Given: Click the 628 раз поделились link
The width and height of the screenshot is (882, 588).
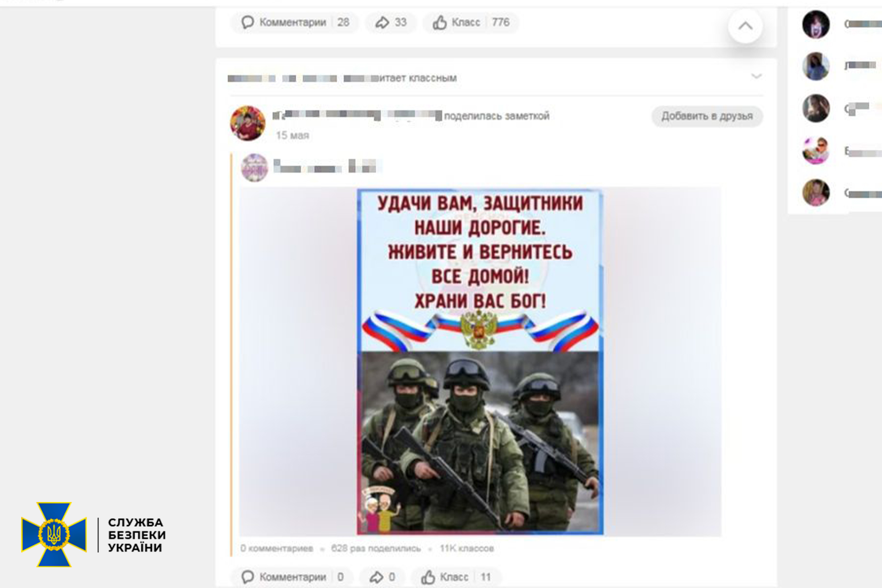Looking at the screenshot, I should coord(376,548).
